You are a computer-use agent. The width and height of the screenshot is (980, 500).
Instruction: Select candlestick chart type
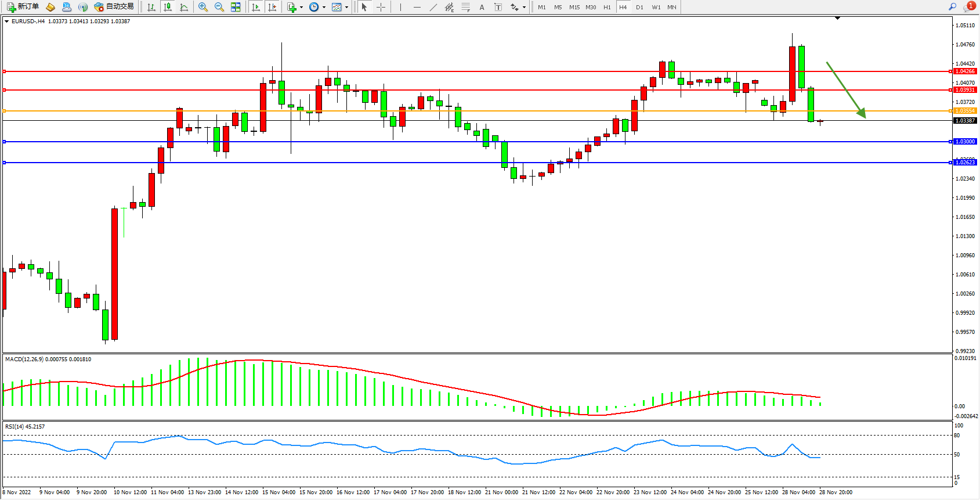tap(168, 7)
